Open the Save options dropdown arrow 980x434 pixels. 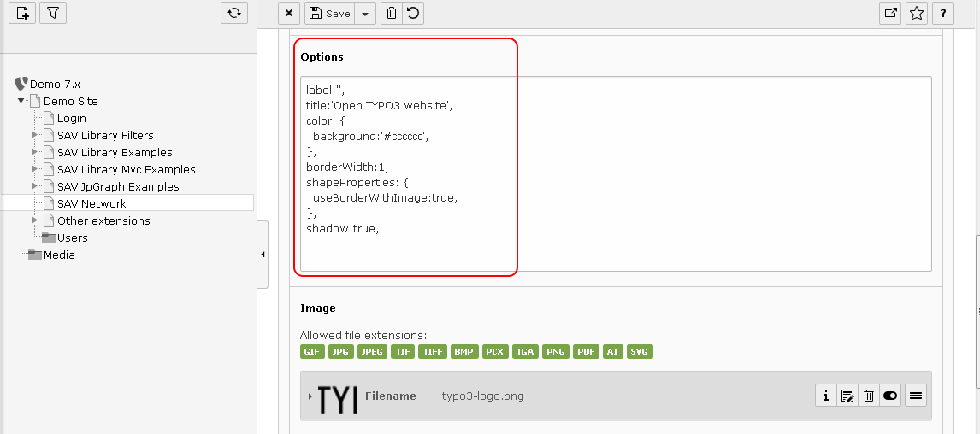point(366,13)
